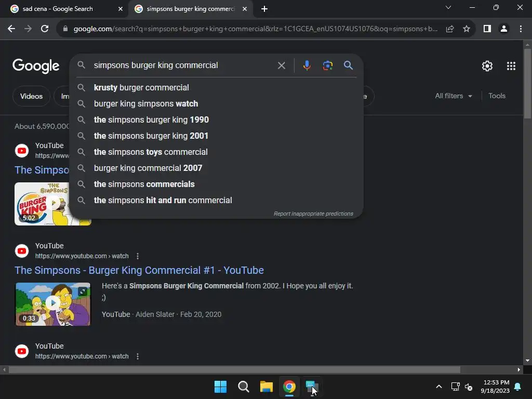Open Google quick settings gear
Viewport: 532px width, 399px height.
click(487, 66)
